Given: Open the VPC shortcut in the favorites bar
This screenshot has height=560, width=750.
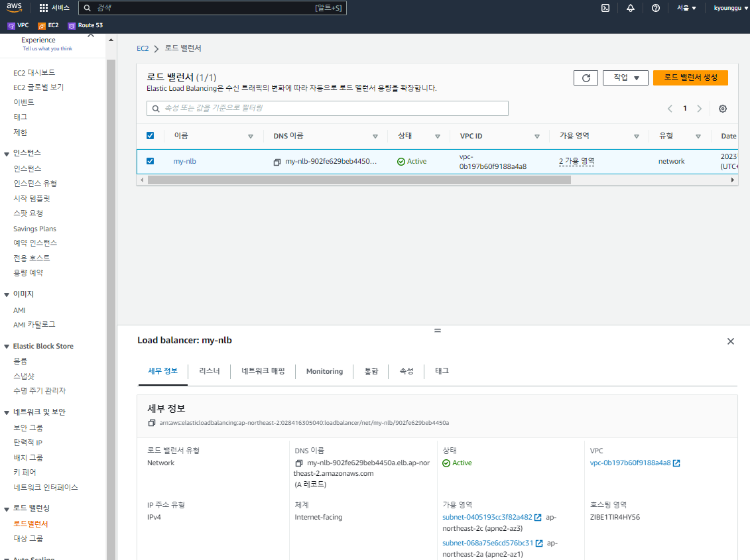Looking at the screenshot, I should click(x=18, y=25).
